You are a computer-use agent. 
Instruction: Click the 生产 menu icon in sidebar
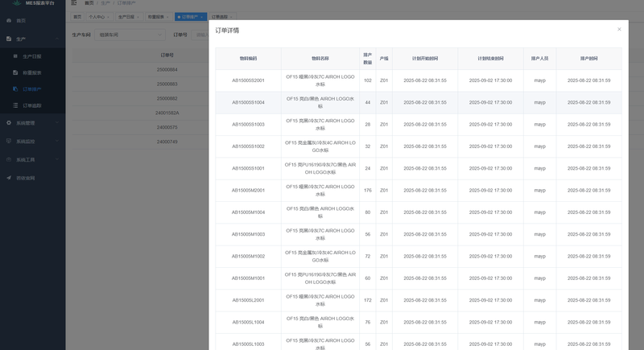point(9,39)
